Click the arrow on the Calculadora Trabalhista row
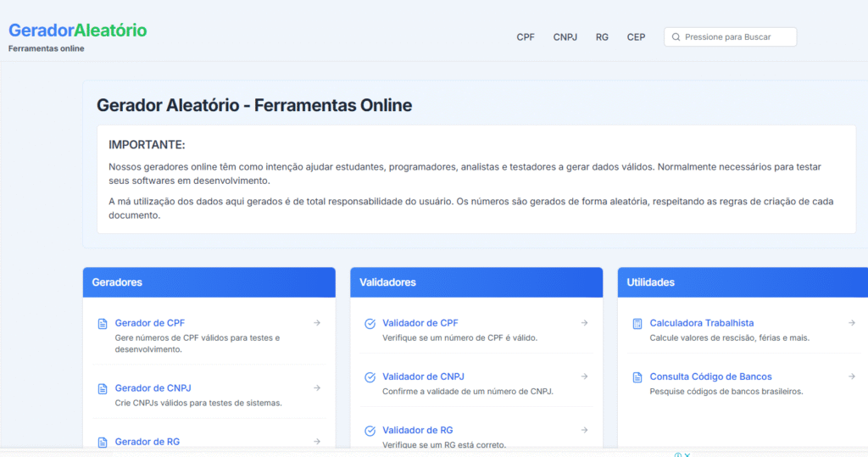Screen dimensions: 868x457 [x=852, y=323]
